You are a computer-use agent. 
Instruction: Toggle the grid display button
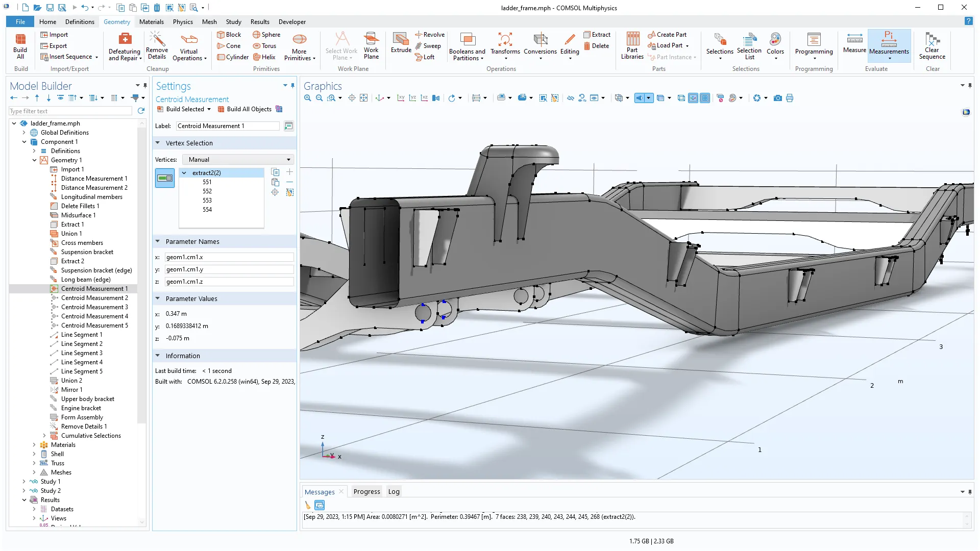point(705,98)
